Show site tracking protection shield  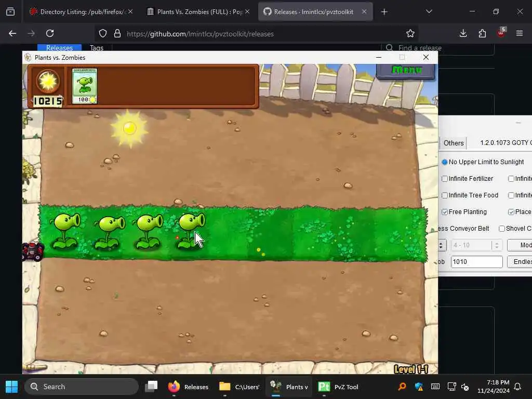click(103, 34)
